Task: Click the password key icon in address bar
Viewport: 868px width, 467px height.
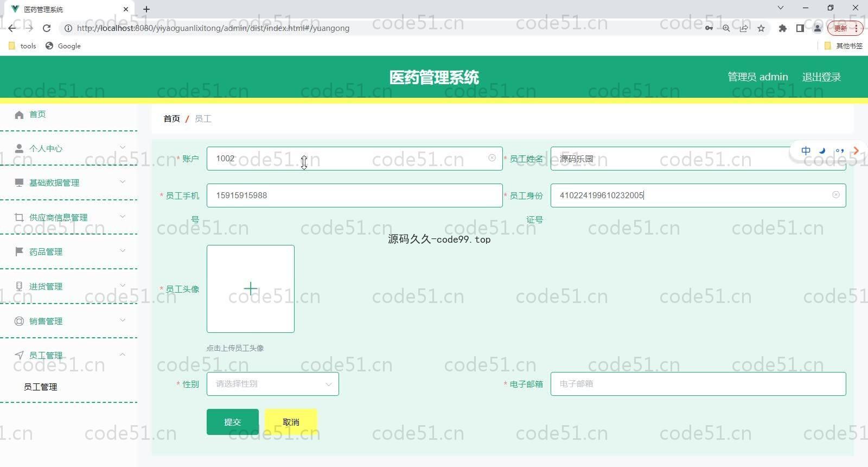Action: click(x=709, y=28)
